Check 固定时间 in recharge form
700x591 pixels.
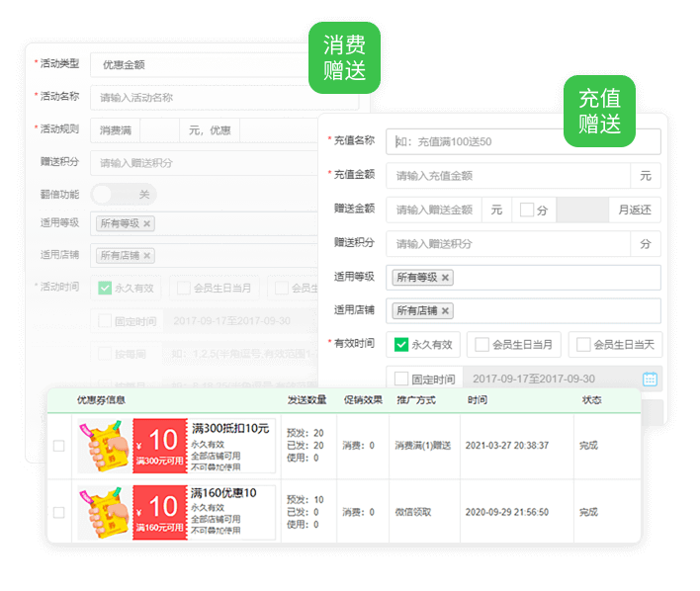coord(401,379)
